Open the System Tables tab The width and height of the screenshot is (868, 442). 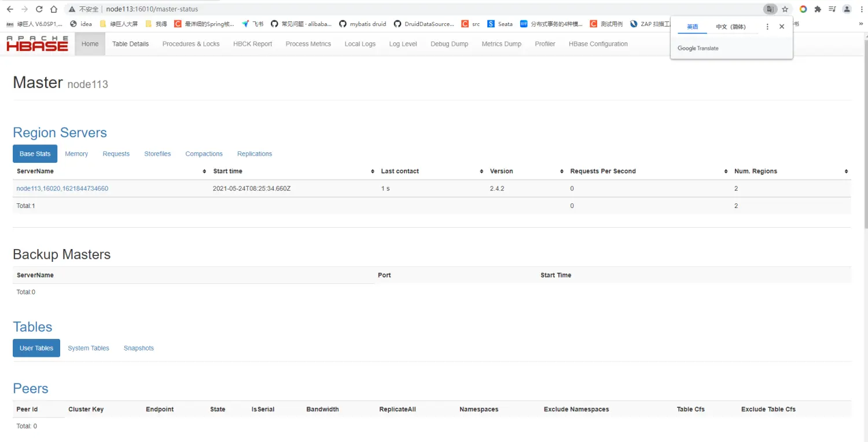click(x=89, y=348)
